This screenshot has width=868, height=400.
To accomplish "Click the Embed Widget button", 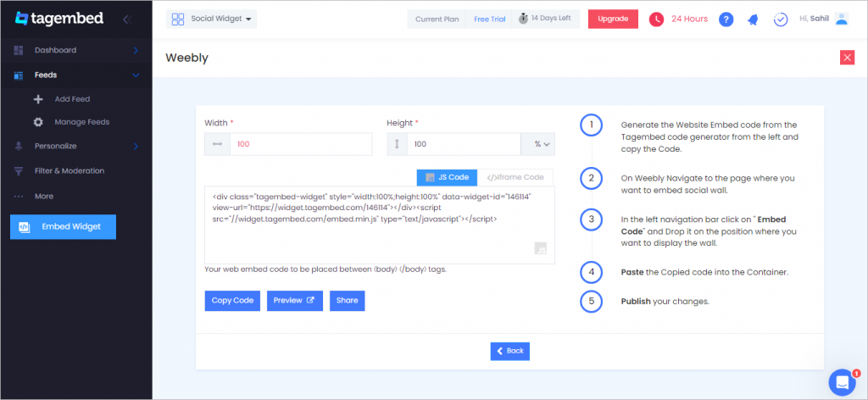I will [x=63, y=227].
